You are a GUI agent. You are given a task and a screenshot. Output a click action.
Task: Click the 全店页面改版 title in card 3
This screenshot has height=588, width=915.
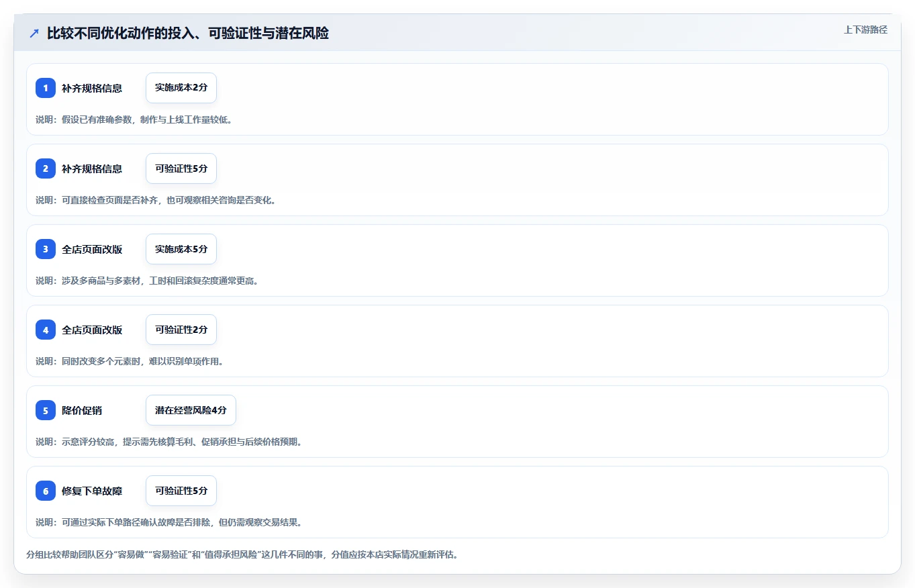pyautogui.click(x=92, y=249)
